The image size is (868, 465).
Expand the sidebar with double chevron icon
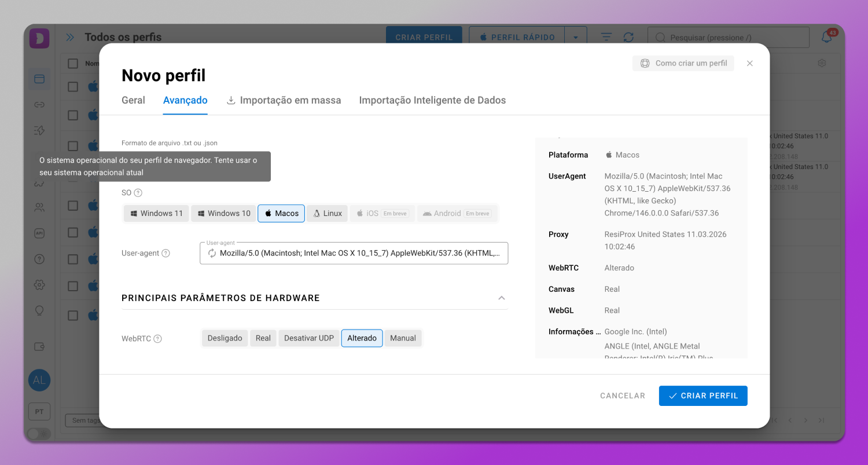tap(70, 37)
